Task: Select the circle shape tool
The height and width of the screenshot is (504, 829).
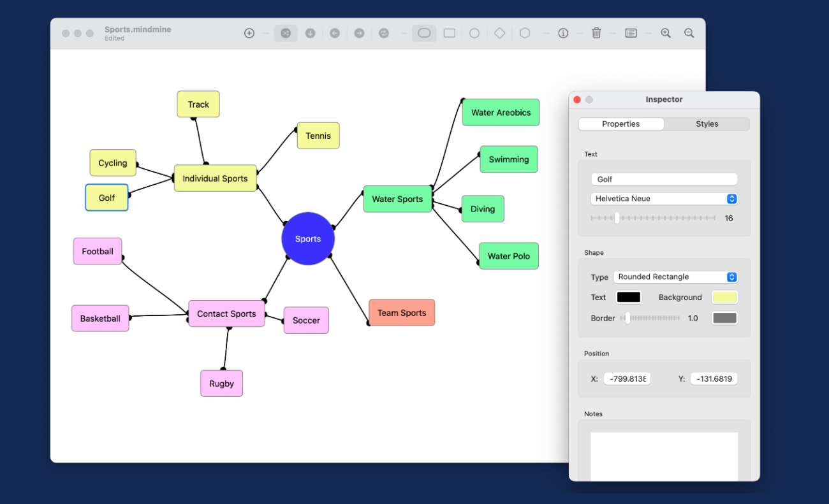Action: click(474, 33)
